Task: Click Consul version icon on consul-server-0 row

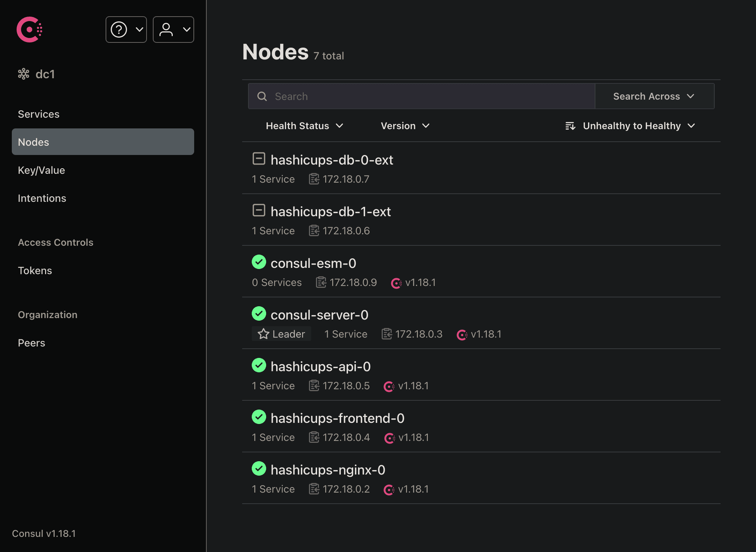Action: (x=462, y=335)
